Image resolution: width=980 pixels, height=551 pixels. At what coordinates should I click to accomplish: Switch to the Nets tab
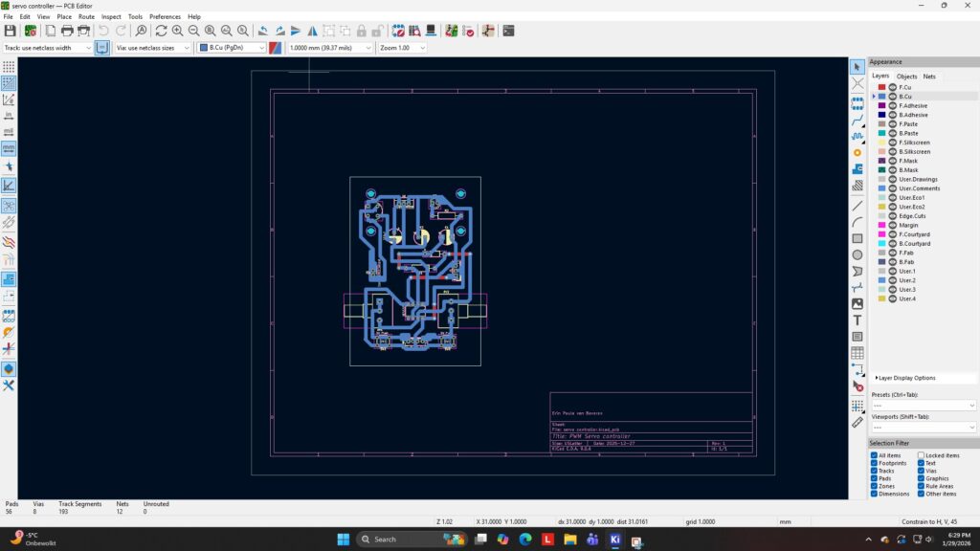pos(929,76)
